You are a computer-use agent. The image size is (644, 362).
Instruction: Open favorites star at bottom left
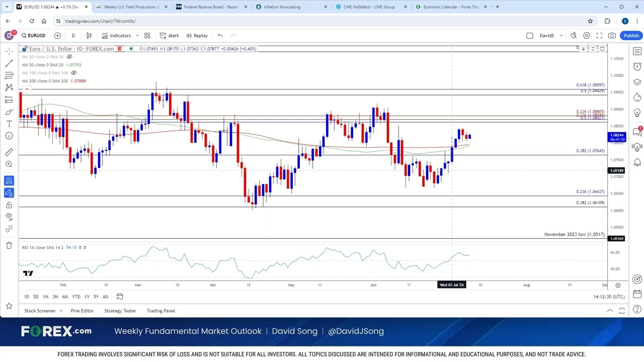(9, 306)
